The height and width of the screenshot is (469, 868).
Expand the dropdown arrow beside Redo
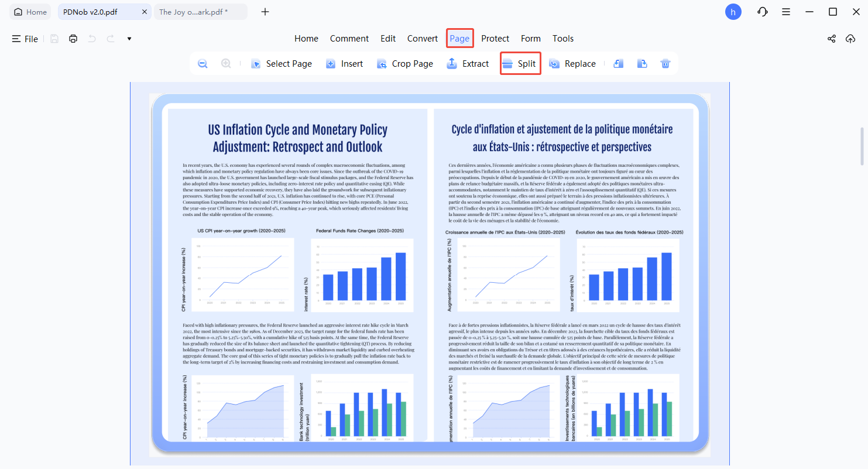129,39
